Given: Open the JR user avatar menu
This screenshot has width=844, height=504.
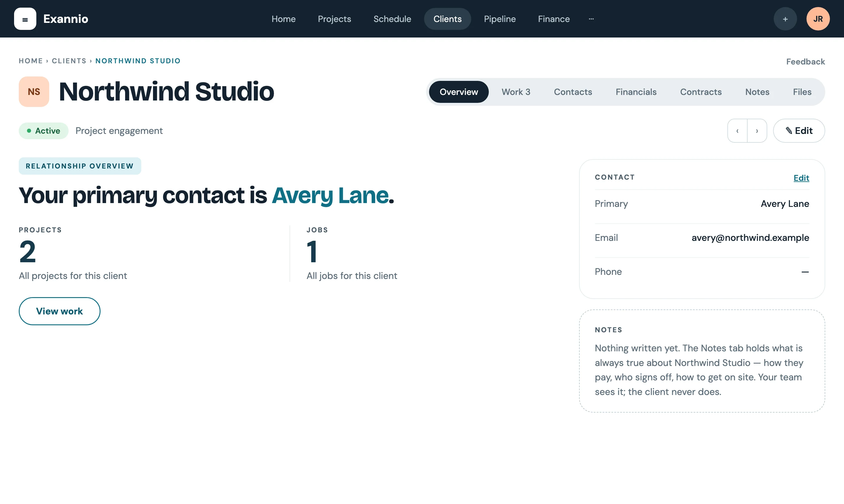Looking at the screenshot, I should [818, 19].
